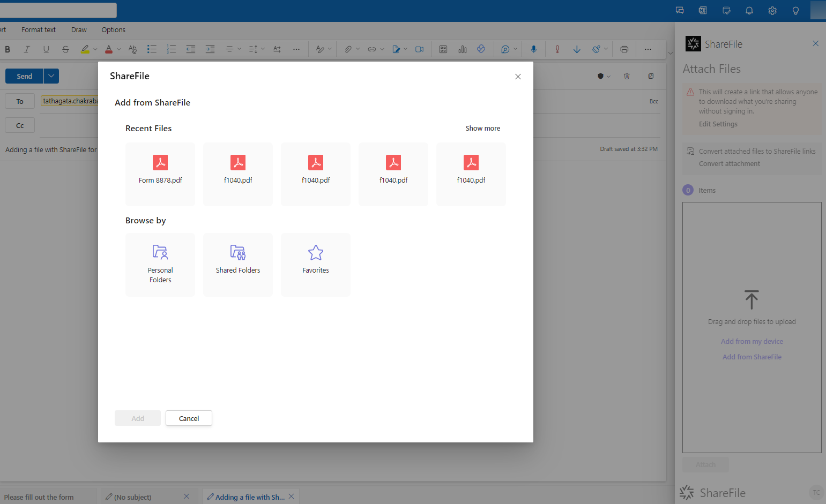The width and height of the screenshot is (826, 504).
Task: Open notifications bell
Action: pyautogui.click(x=749, y=10)
